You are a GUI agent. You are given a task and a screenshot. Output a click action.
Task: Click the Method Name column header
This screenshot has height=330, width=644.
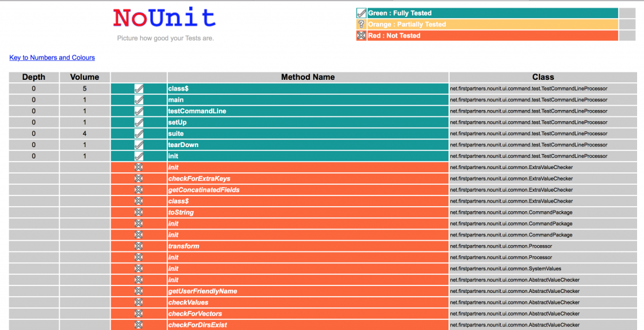point(308,77)
